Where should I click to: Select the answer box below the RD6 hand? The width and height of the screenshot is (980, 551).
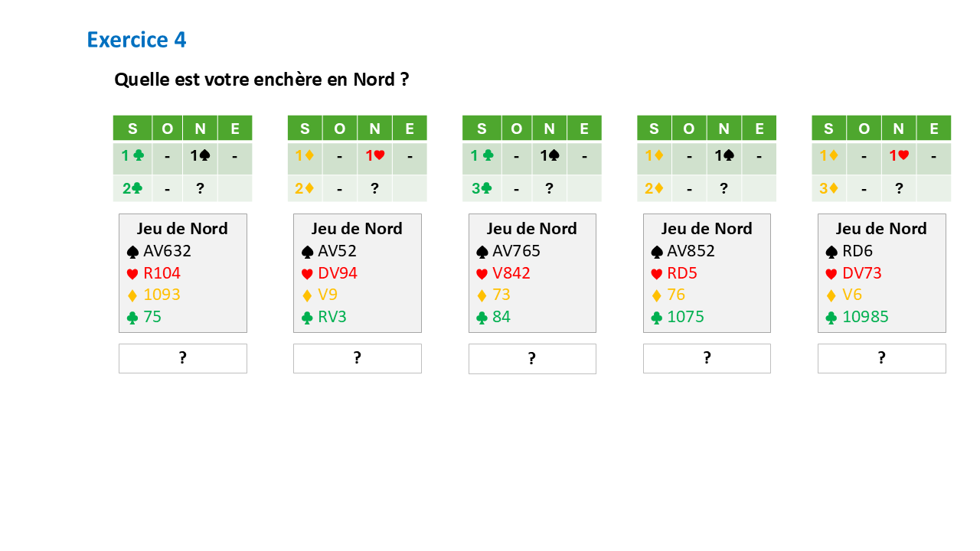tap(881, 358)
